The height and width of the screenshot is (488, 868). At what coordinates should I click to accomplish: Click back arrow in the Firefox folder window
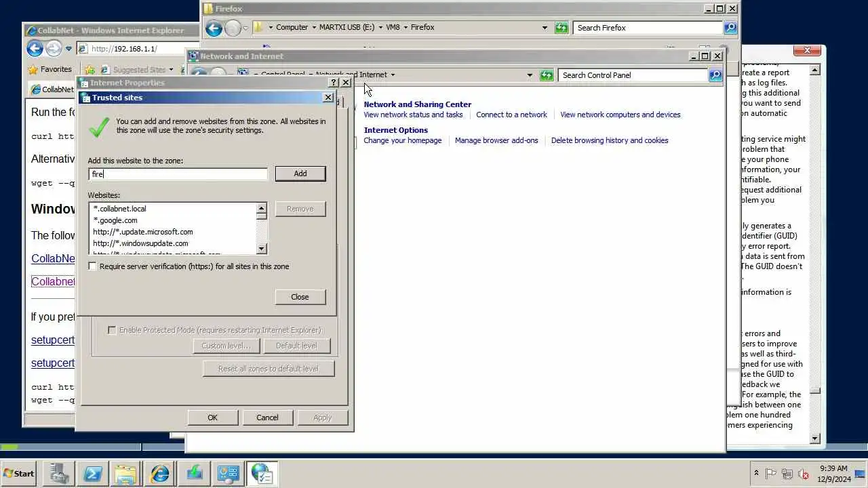[214, 28]
